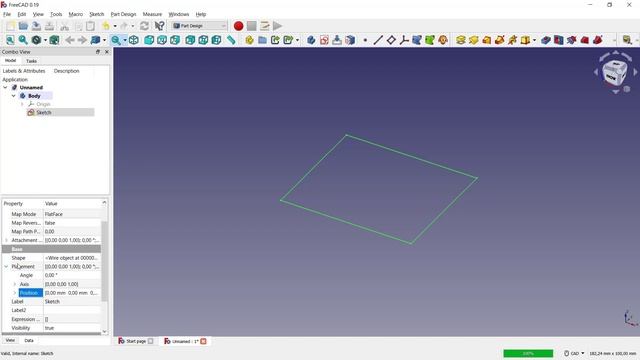Select the Body item in tree
The image size is (640, 360).
34,96
